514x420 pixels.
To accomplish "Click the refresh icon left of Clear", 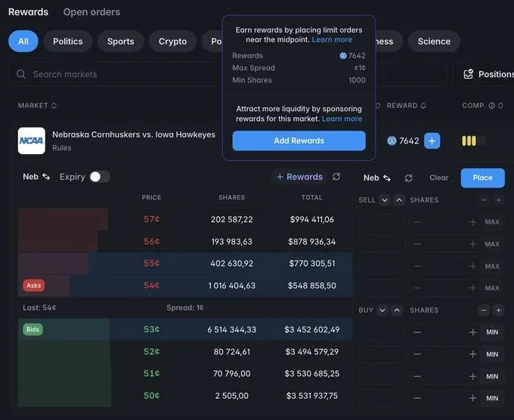I will [x=408, y=178].
